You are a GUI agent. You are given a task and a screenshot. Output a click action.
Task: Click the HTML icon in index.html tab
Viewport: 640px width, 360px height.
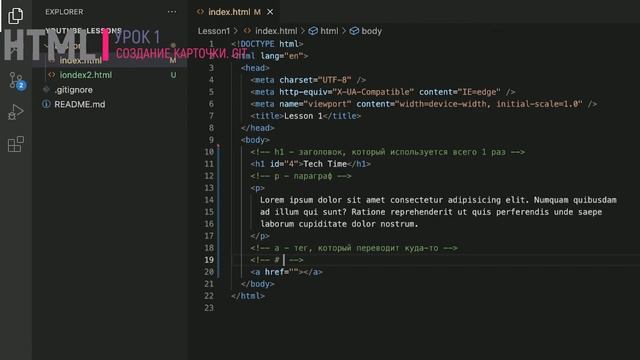[200, 12]
